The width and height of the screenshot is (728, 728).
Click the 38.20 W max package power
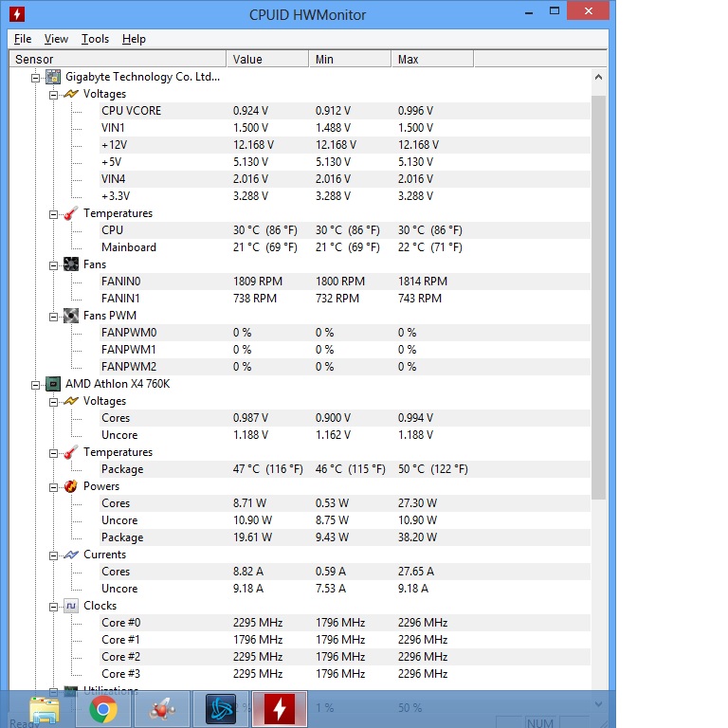pyautogui.click(x=417, y=537)
